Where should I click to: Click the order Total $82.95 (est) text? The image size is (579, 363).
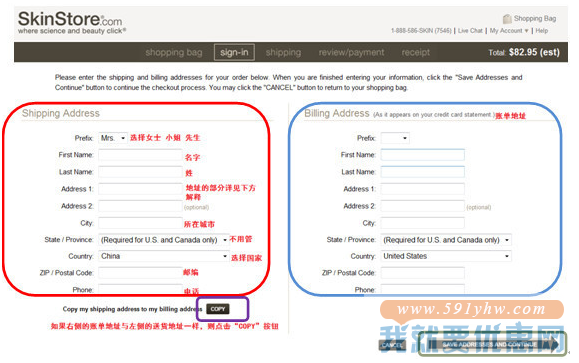(x=524, y=52)
